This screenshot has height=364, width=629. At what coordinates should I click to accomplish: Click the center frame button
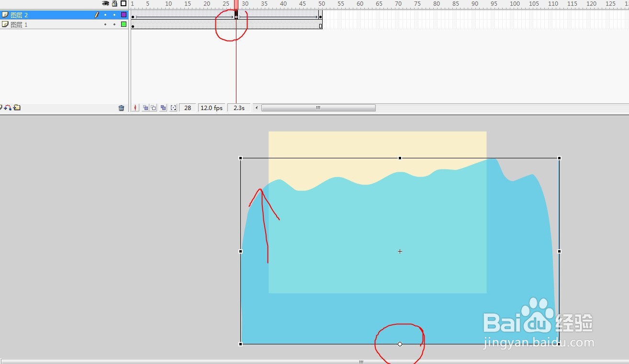pos(135,108)
